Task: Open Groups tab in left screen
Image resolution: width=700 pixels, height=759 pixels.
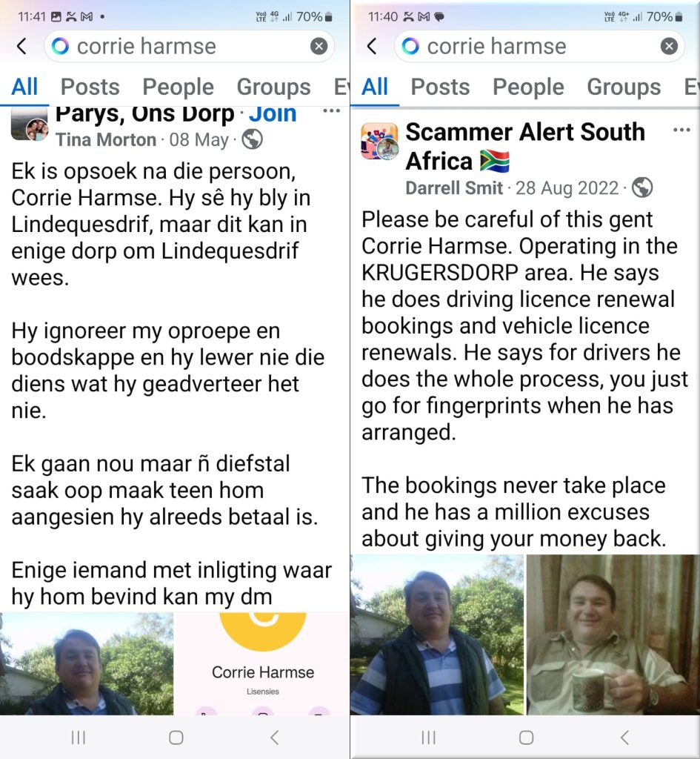Action: tap(273, 87)
